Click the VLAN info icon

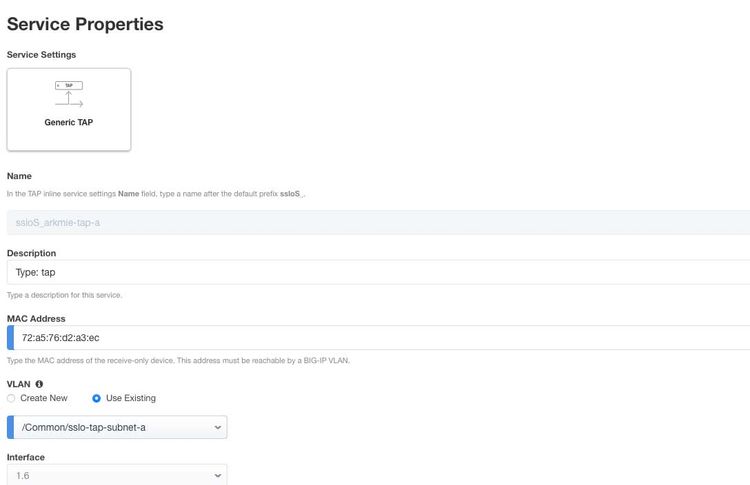[x=40, y=383]
